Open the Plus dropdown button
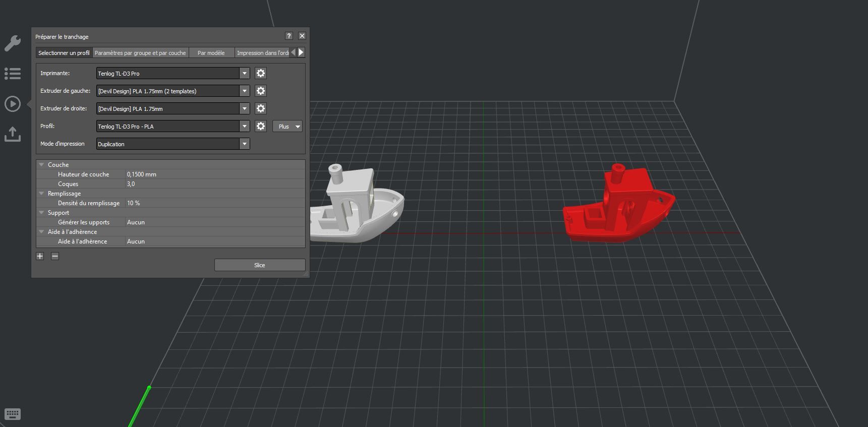 point(287,126)
